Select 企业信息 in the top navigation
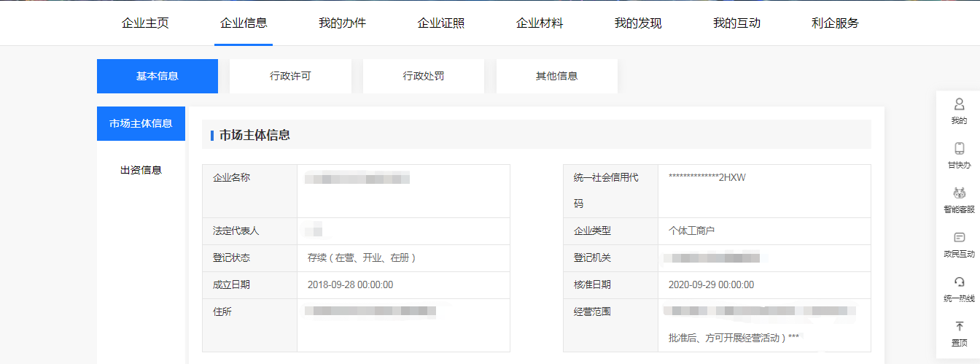 tap(244, 23)
